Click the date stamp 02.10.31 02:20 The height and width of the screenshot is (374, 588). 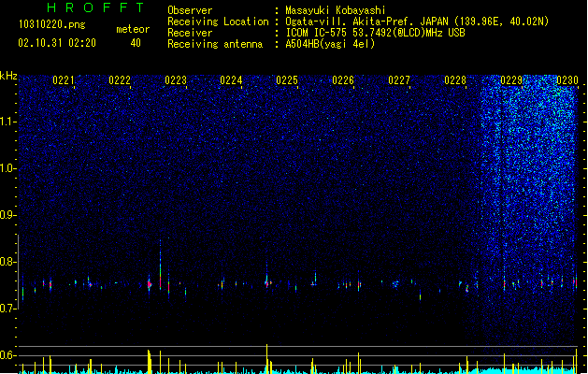tap(57, 43)
